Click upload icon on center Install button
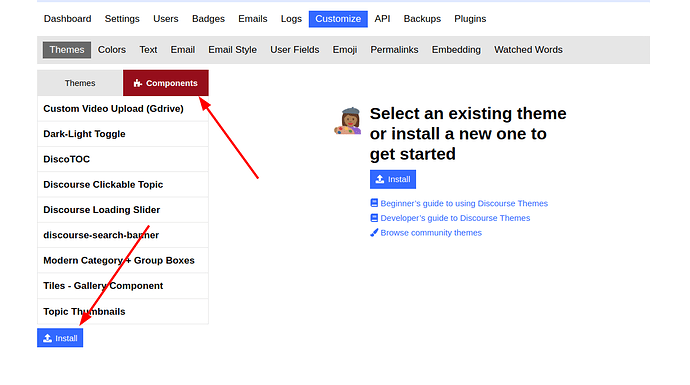Image resolution: width=690 pixels, height=385 pixels. point(380,179)
